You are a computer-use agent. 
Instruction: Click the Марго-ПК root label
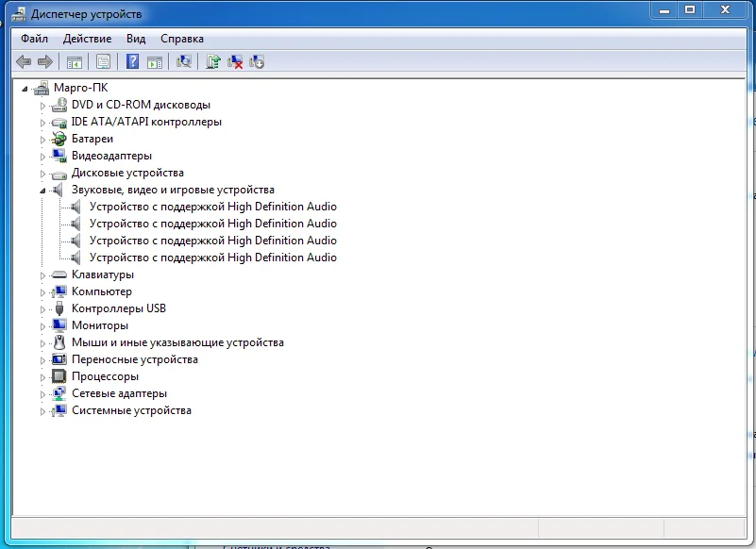click(x=80, y=88)
